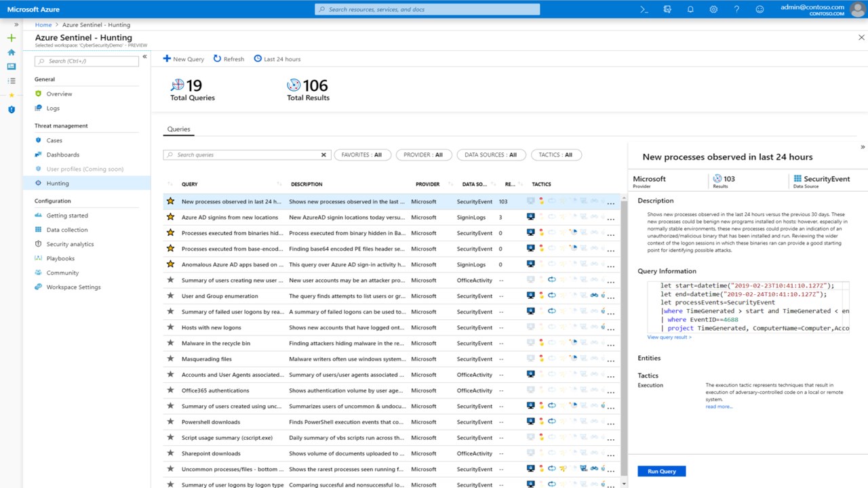Sort by the QUERY column header

click(190, 184)
